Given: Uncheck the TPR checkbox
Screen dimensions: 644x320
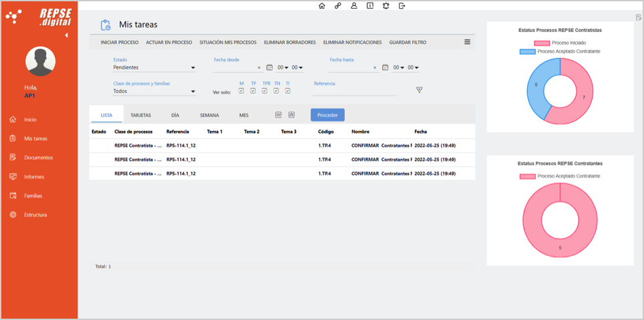Looking at the screenshot, I should click(265, 91).
